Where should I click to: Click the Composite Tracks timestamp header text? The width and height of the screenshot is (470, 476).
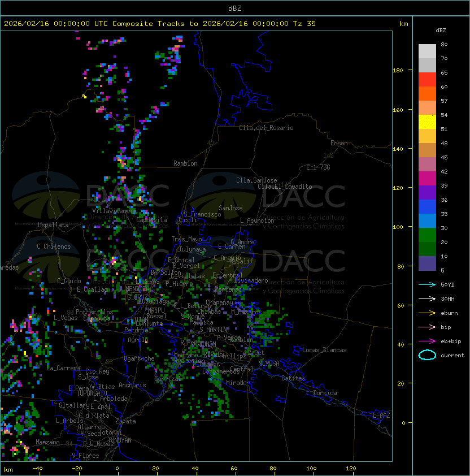160,24
